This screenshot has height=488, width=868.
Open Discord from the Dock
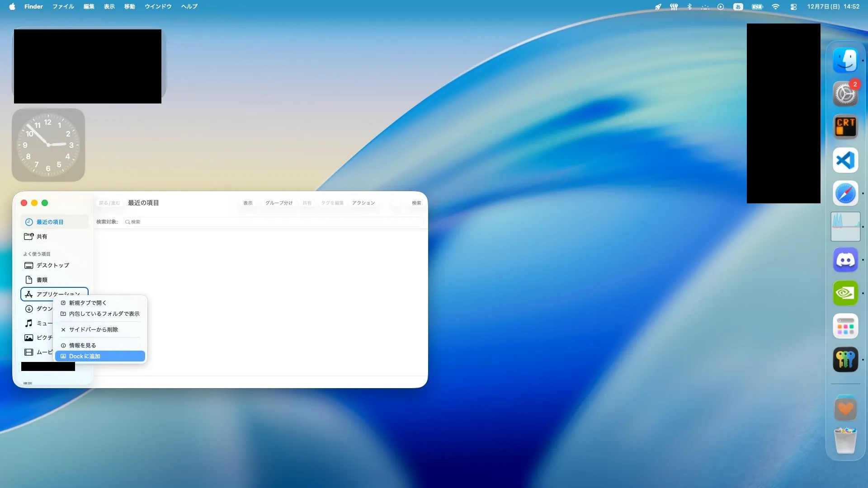845,260
